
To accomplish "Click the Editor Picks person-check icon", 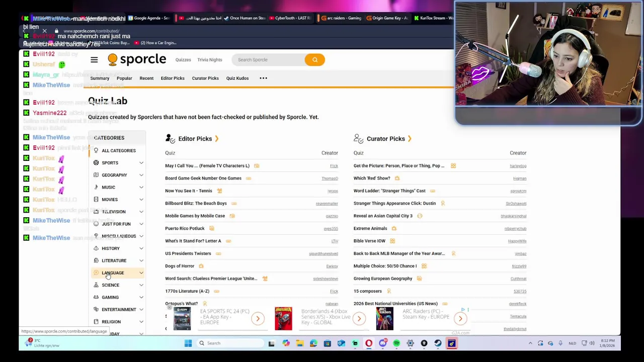I will pos(170,139).
